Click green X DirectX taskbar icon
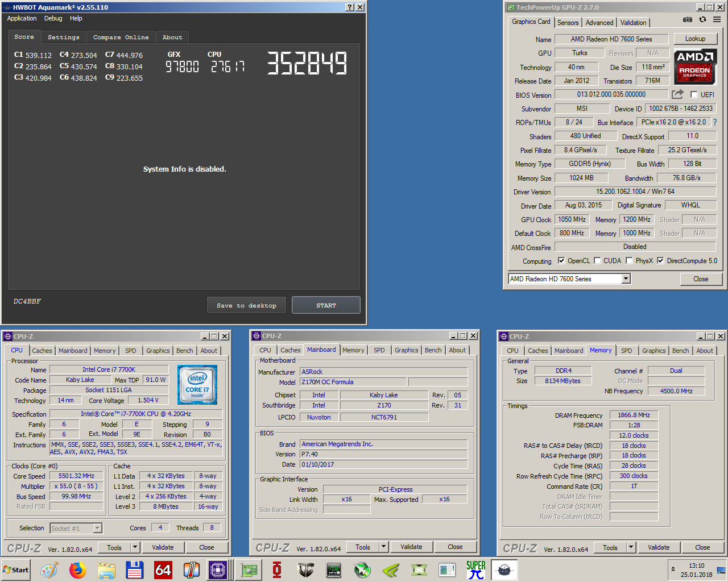This screenshot has width=728, height=582. pyautogui.click(x=419, y=570)
